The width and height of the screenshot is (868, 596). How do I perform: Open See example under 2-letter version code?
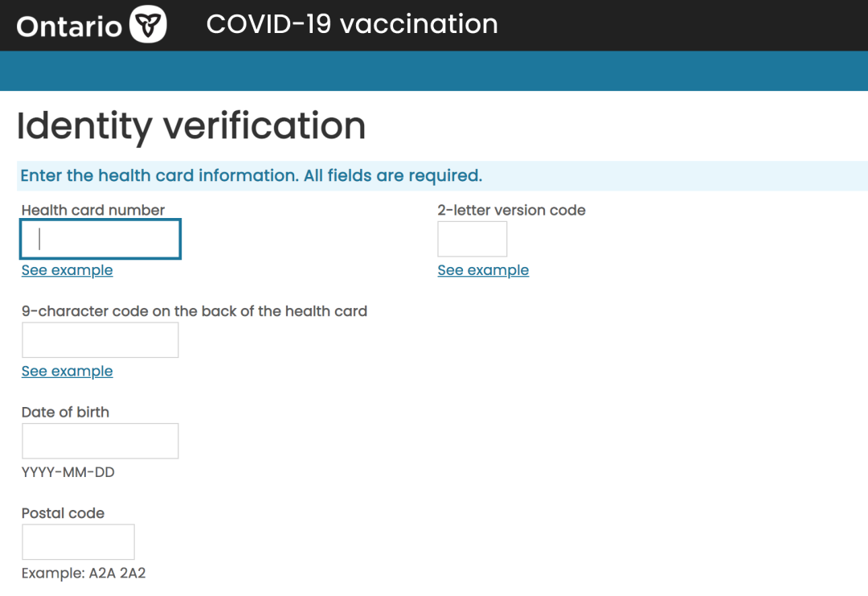coord(483,270)
